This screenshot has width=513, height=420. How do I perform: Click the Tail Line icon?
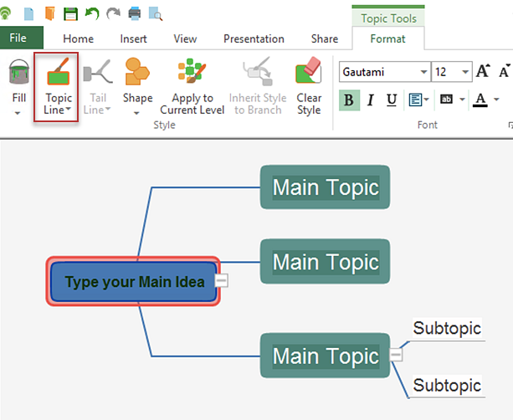(x=98, y=71)
